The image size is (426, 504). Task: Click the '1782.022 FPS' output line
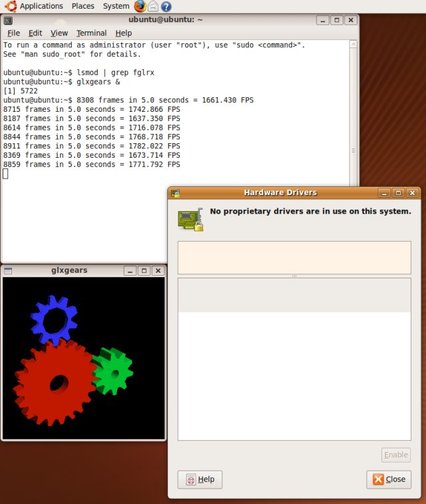[92, 146]
